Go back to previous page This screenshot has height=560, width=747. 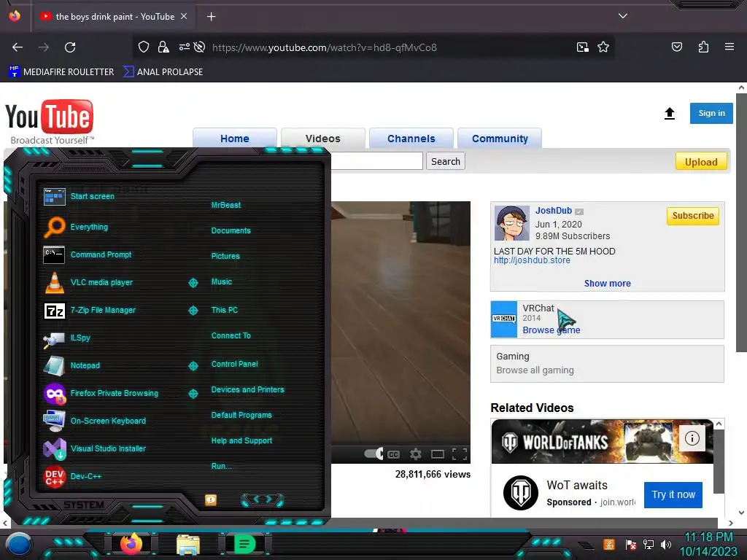coord(18,47)
